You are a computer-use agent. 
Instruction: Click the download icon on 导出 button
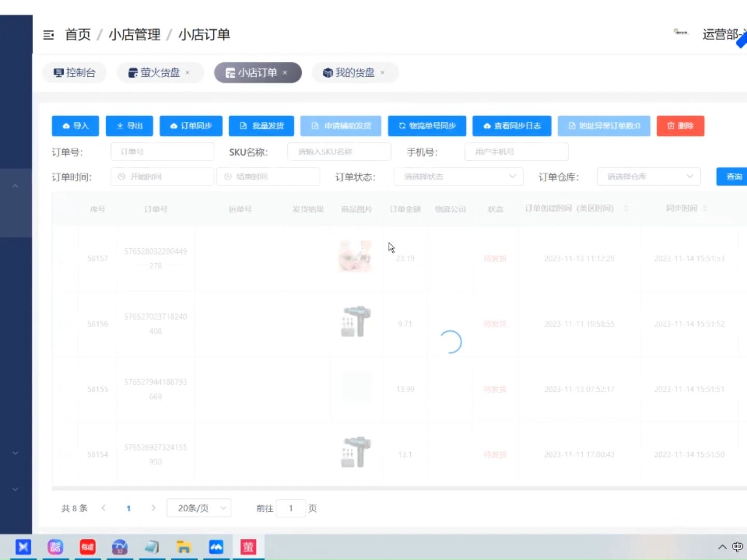(x=119, y=125)
